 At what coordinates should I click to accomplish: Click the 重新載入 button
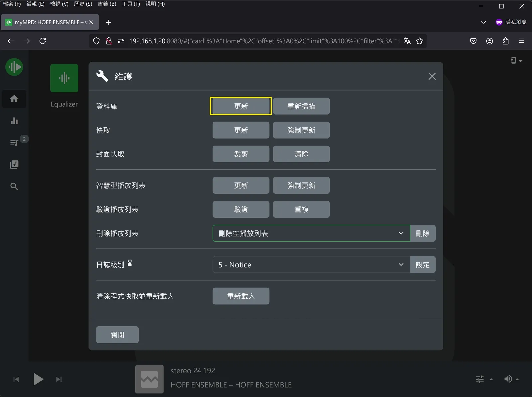(241, 296)
